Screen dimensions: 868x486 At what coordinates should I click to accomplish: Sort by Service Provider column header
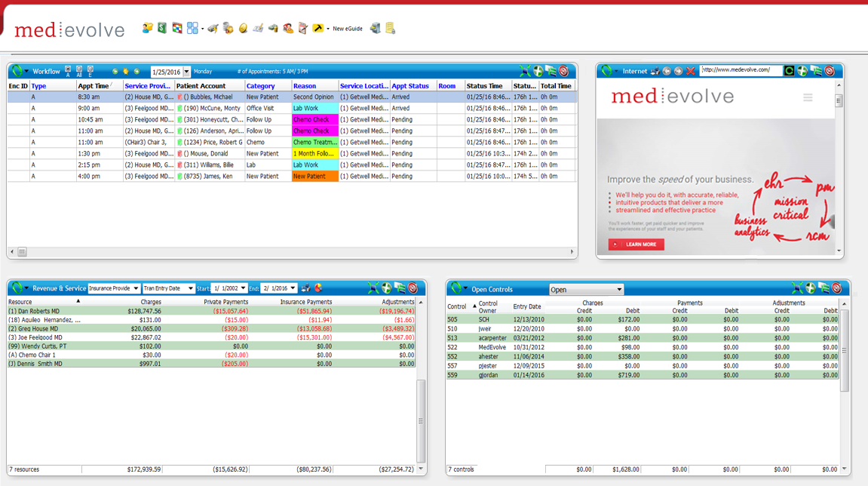(x=149, y=86)
